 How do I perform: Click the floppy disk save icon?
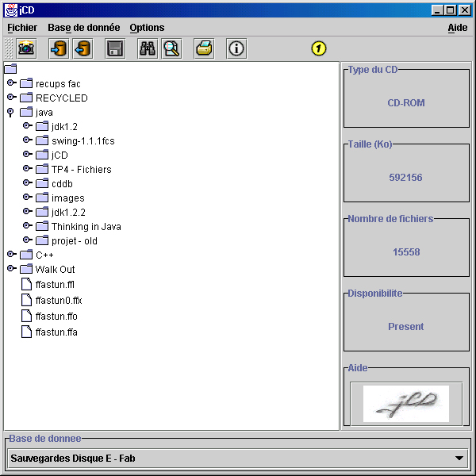(x=115, y=48)
